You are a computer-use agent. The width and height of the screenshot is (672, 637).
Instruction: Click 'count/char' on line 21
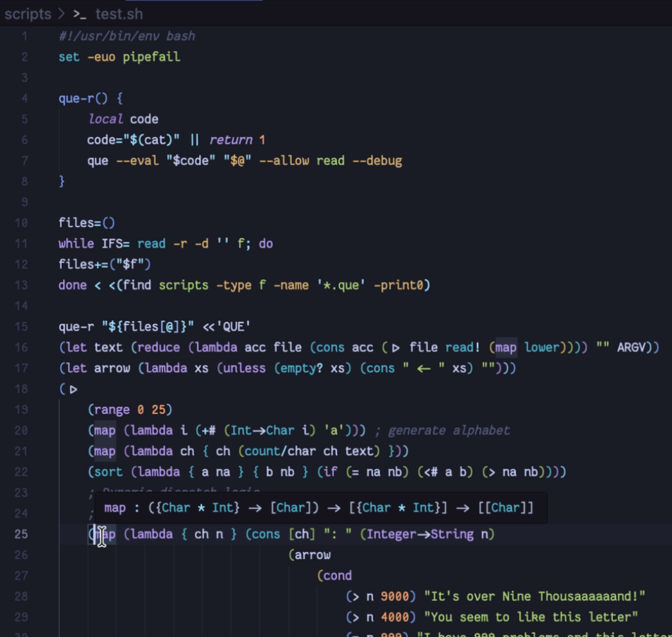280,451
